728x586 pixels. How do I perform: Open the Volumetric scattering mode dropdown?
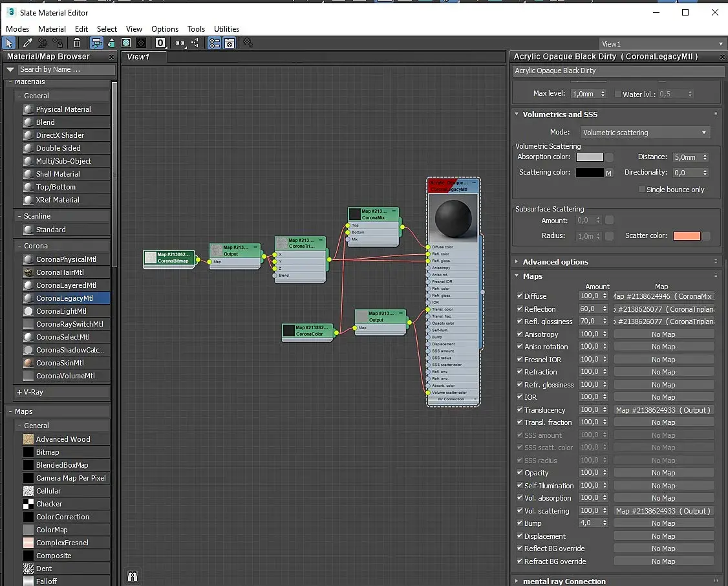(x=645, y=133)
